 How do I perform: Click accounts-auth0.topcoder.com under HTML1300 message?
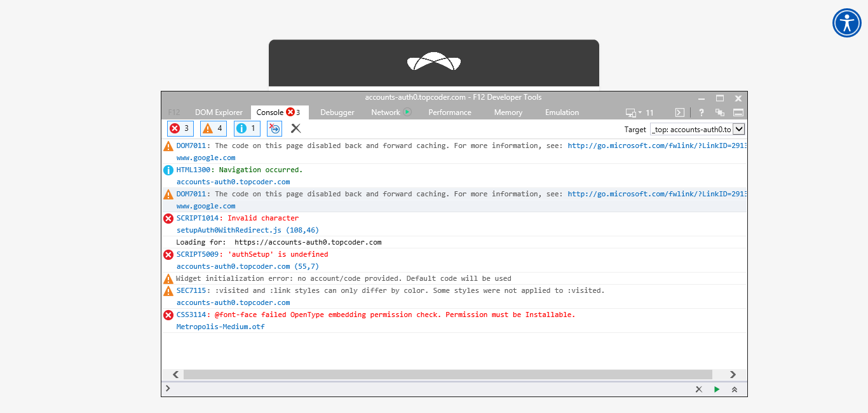pos(233,182)
